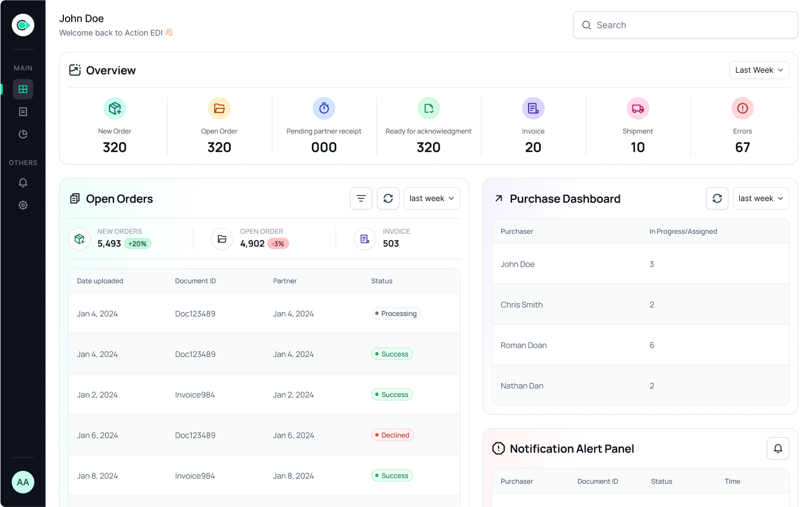The width and height of the screenshot is (812, 507).
Task: Click Doc123489 in the Jan 6 row
Action: (x=195, y=435)
